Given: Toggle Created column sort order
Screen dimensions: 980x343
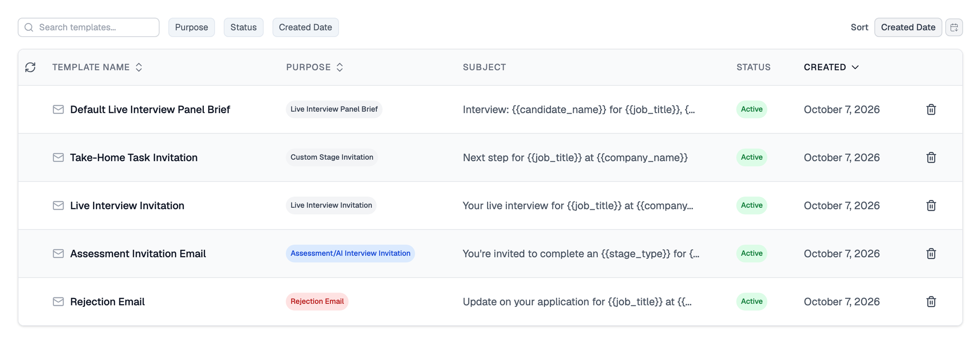Looking at the screenshot, I should tap(831, 67).
